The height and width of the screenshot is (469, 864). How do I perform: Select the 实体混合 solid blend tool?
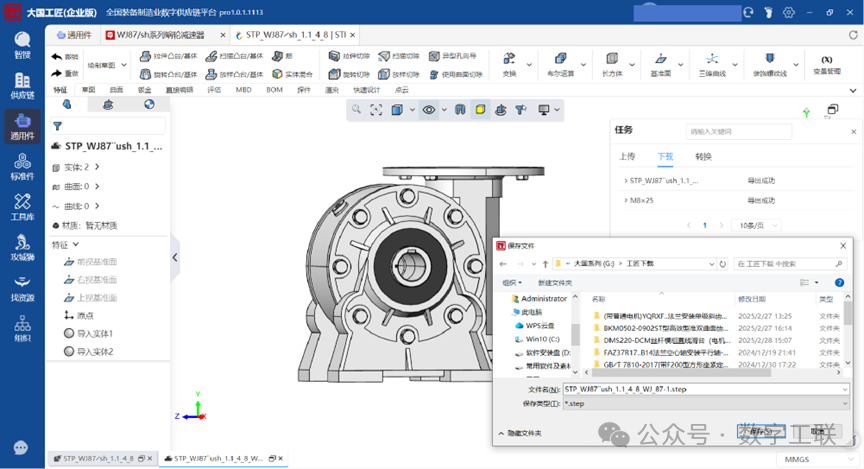point(293,74)
